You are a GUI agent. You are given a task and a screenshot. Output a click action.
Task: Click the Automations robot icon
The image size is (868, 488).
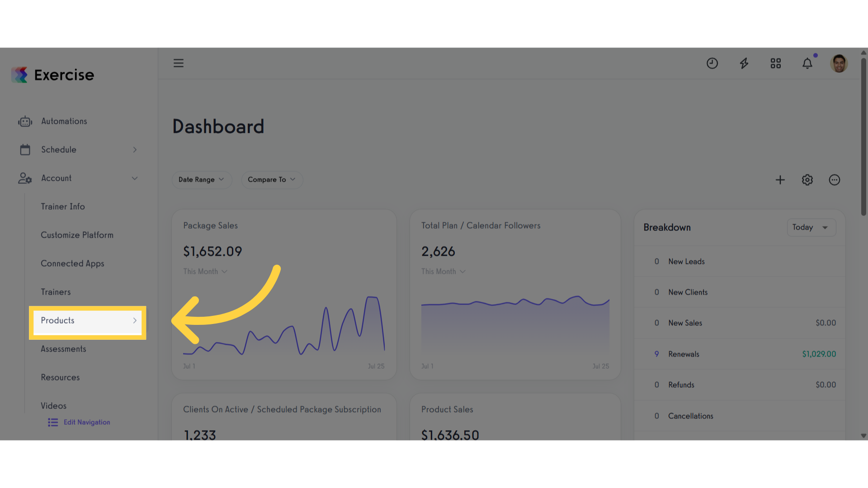coord(25,122)
